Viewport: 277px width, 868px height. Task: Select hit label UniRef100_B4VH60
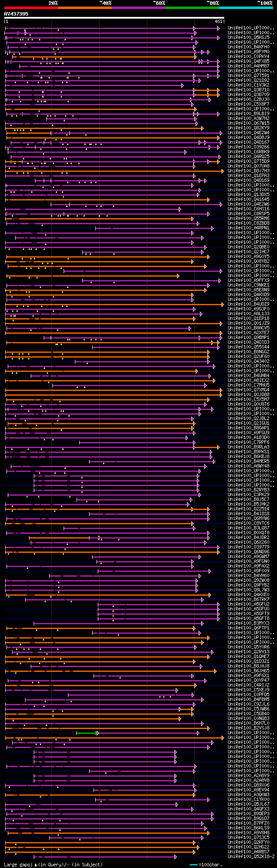tap(249, 575)
